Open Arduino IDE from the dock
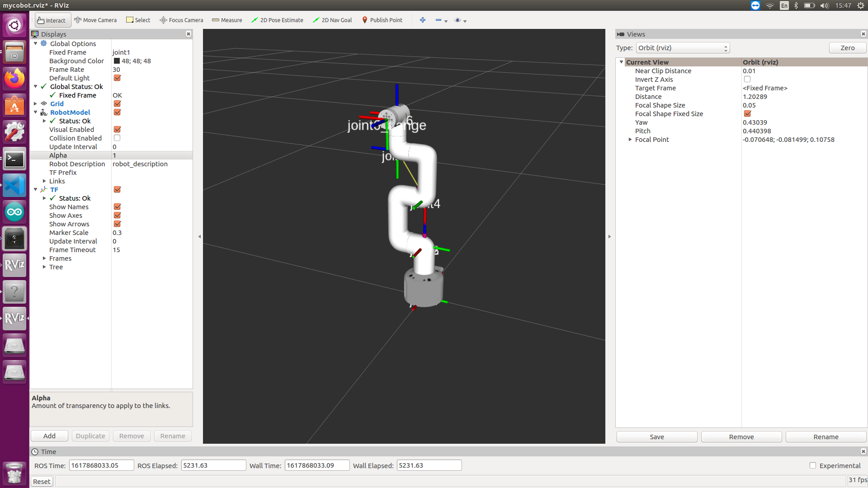868x488 pixels. click(x=14, y=212)
